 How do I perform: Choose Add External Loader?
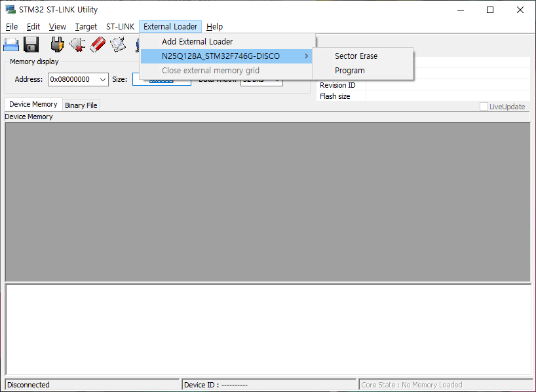point(226,42)
